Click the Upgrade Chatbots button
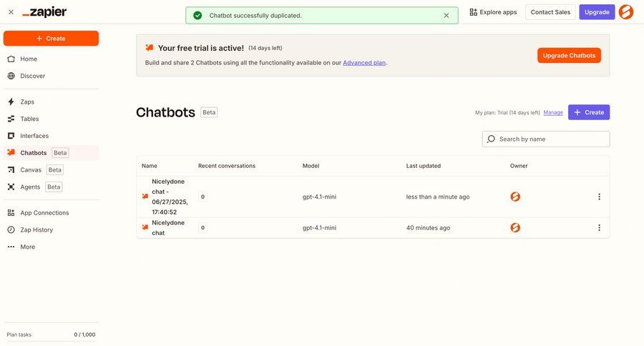Screen dimensions: 644x346 point(569,56)
